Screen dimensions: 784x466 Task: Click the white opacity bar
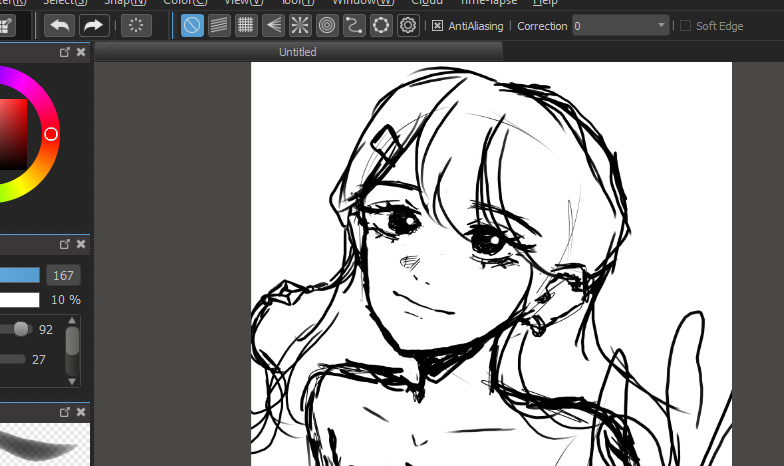coord(20,300)
